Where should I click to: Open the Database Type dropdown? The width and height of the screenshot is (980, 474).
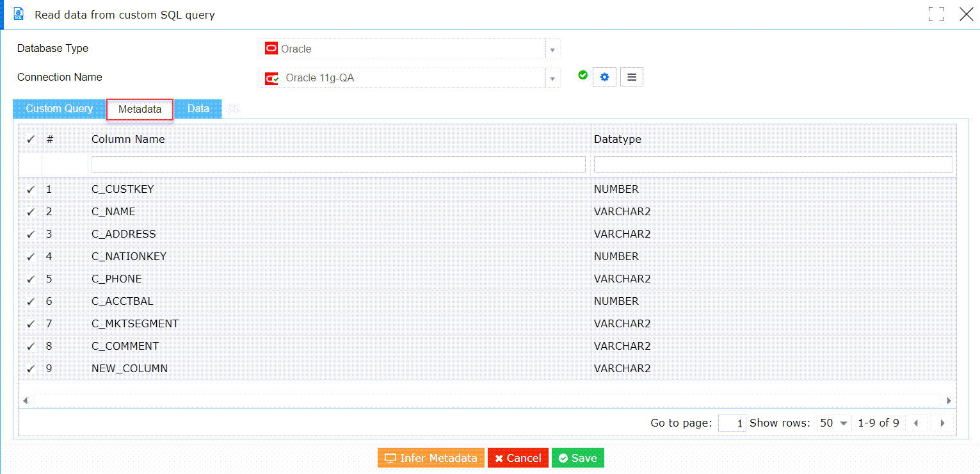(552, 49)
